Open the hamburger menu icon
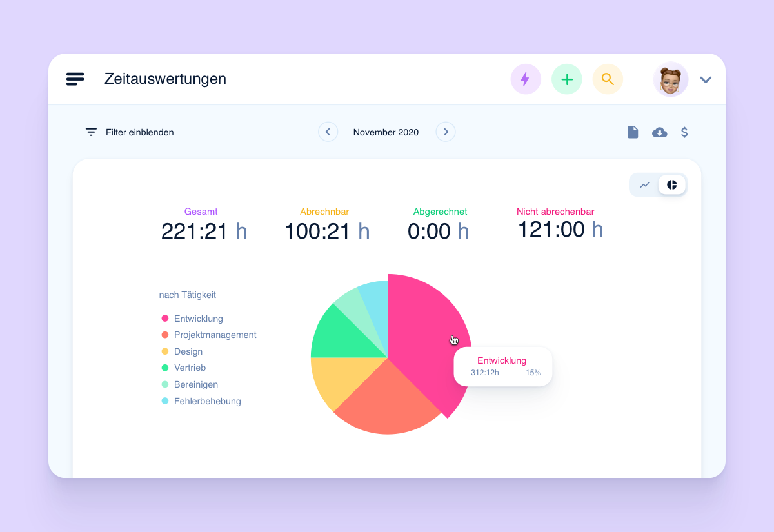This screenshot has height=532, width=774. point(75,79)
